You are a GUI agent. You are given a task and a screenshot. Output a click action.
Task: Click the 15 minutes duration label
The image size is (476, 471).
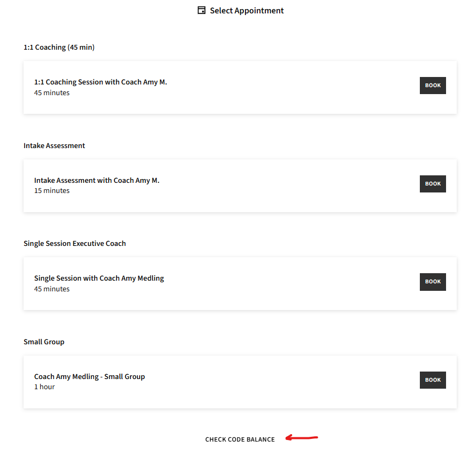[52, 190]
